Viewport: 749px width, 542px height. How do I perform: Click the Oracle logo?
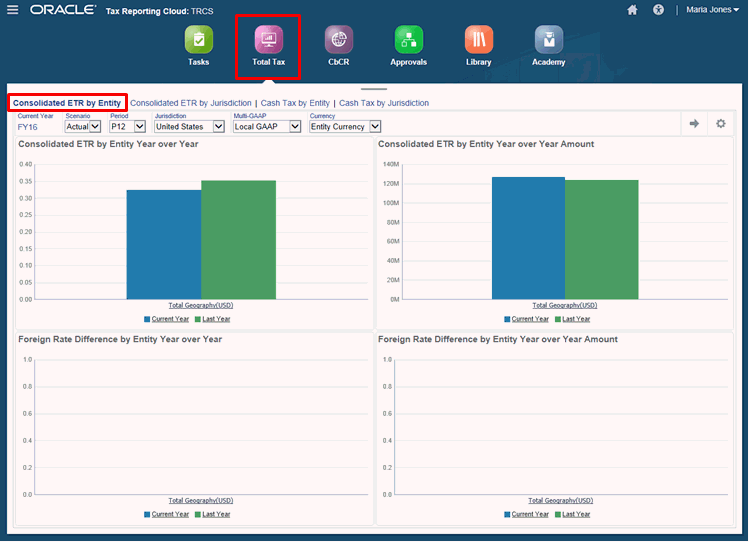[x=63, y=10]
